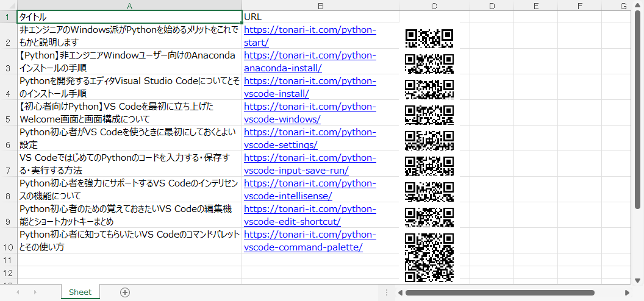Click the next sheet navigation arrow

click(35, 292)
